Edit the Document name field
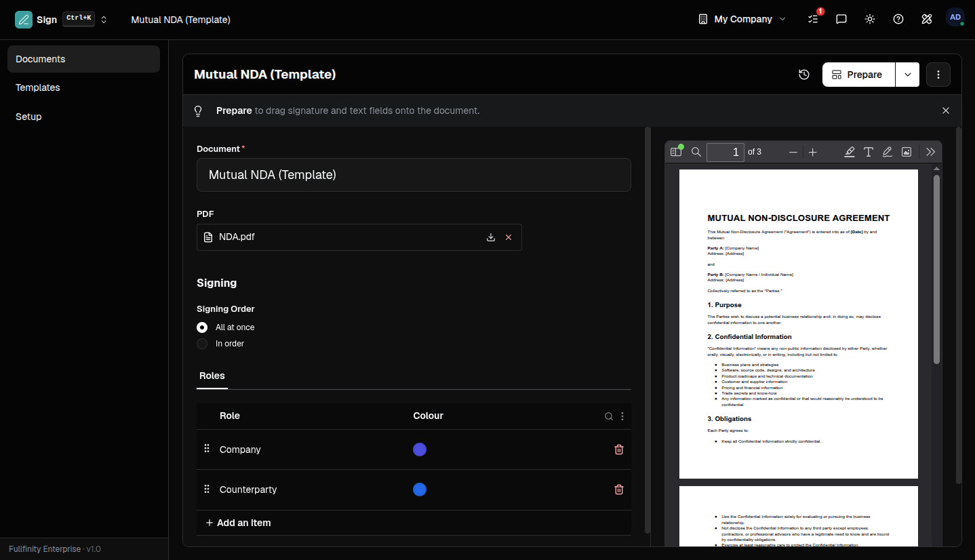Image resolution: width=975 pixels, height=560 pixels. [x=414, y=175]
